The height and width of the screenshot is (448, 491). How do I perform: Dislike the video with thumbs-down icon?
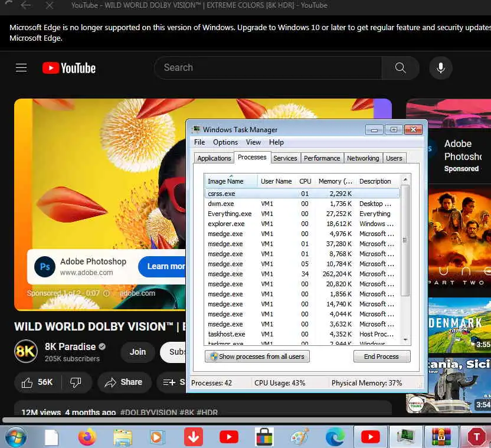76,382
